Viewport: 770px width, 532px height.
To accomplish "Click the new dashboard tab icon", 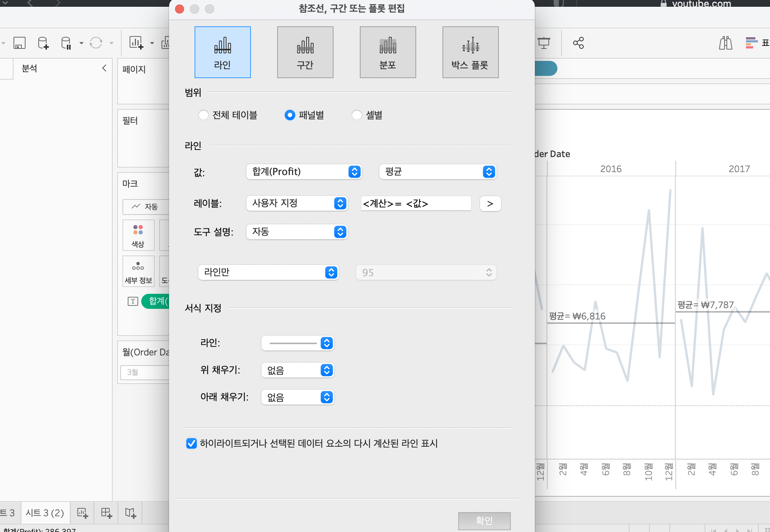I will coord(106,513).
